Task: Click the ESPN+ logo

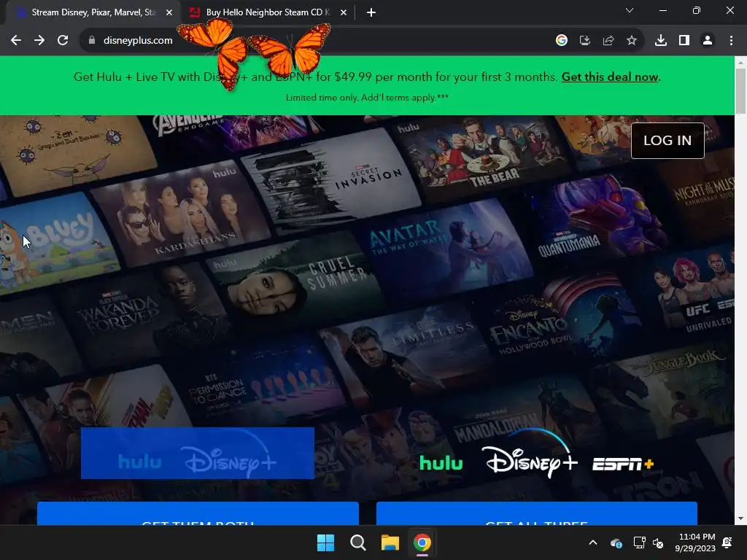Action: (x=623, y=464)
